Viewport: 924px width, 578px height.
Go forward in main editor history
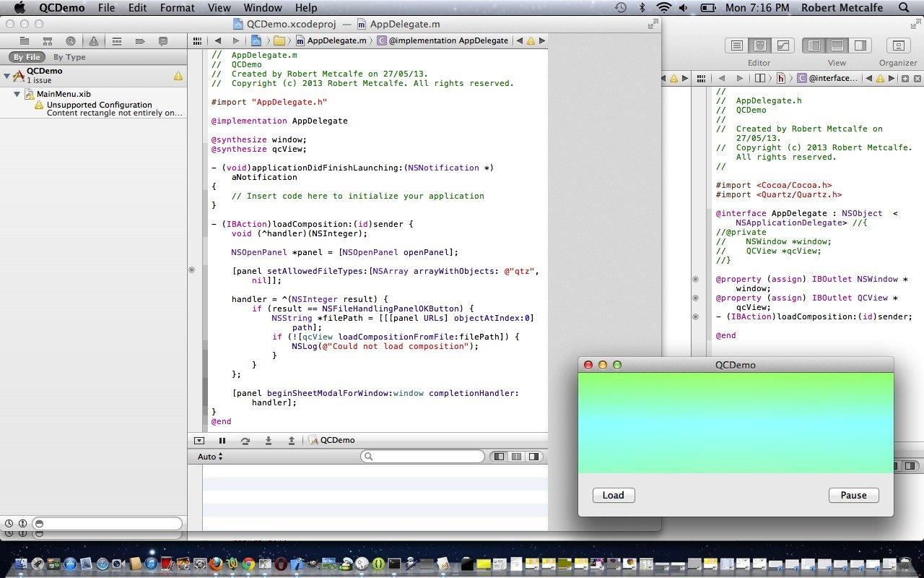pos(236,40)
